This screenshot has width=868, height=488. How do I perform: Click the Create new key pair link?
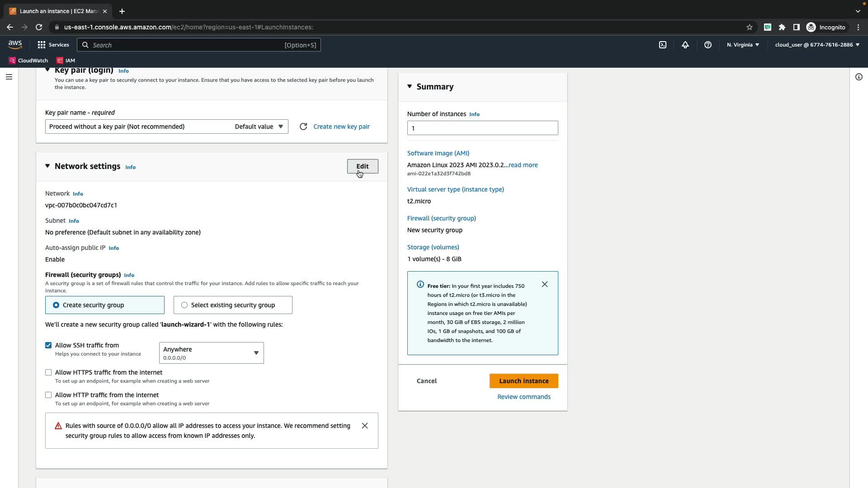[341, 127]
